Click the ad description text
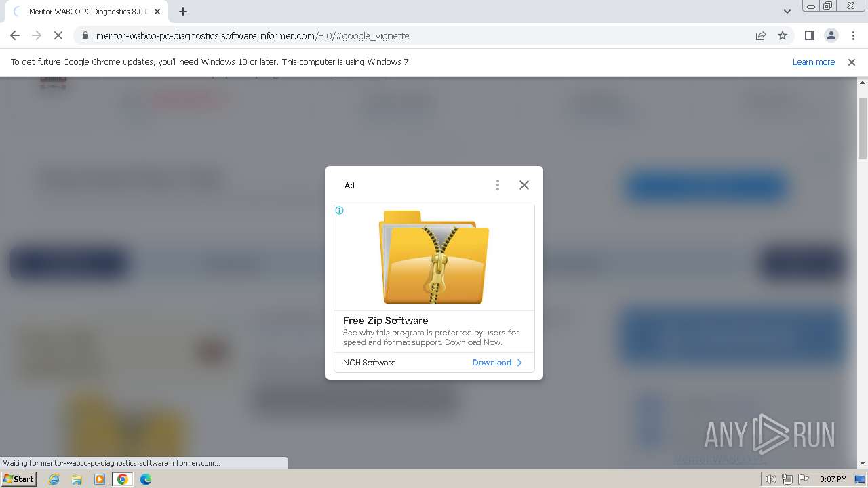868x488 pixels. click(431, 338)
